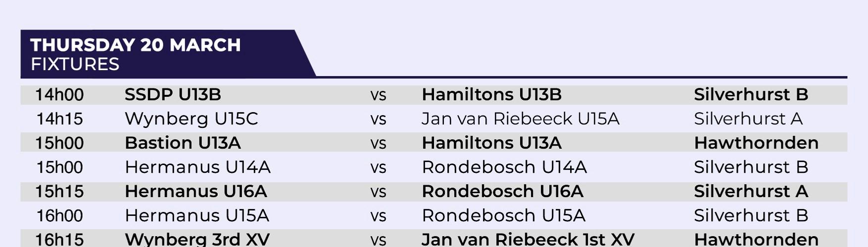The image size is (868, 247).
Task: Click Rondebosch U16A opponent text
Action: click(502, 191)
